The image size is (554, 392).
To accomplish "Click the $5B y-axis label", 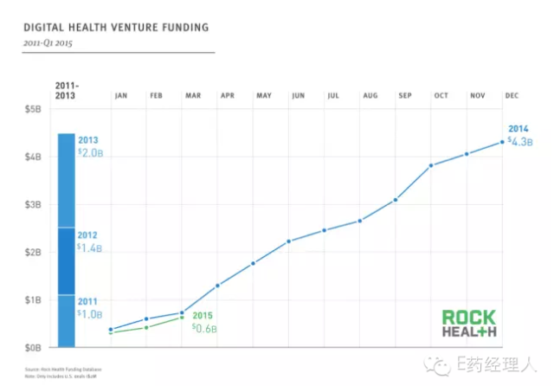I will coord(31,110).
